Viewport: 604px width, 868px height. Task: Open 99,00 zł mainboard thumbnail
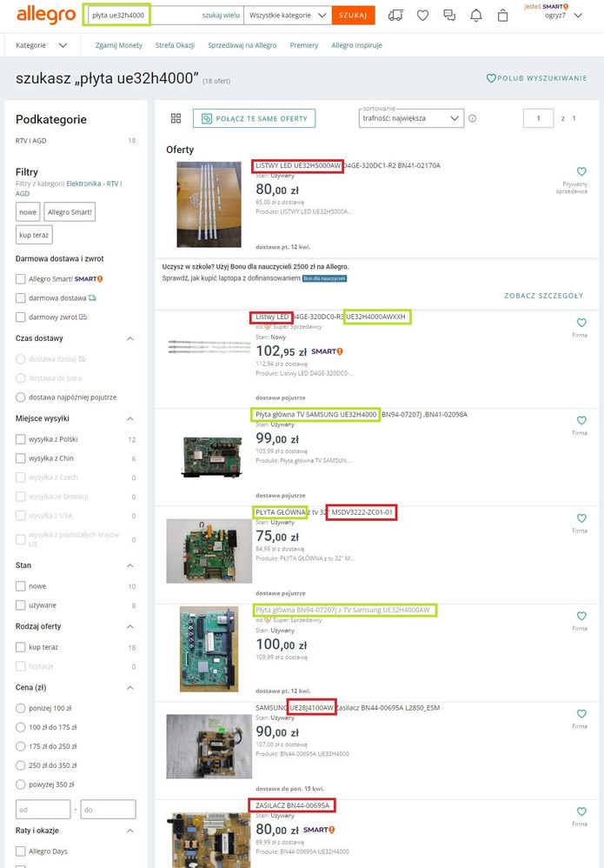[210, 457]
